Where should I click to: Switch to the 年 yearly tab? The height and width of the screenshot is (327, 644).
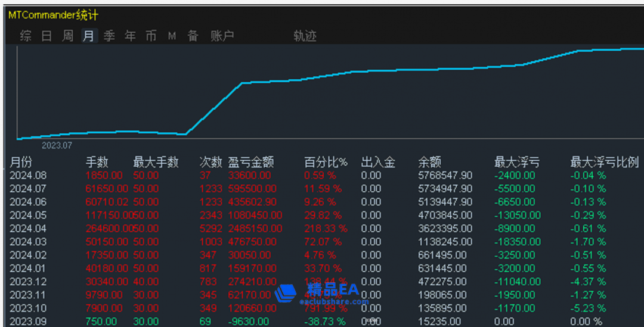[x=130, y=36]
